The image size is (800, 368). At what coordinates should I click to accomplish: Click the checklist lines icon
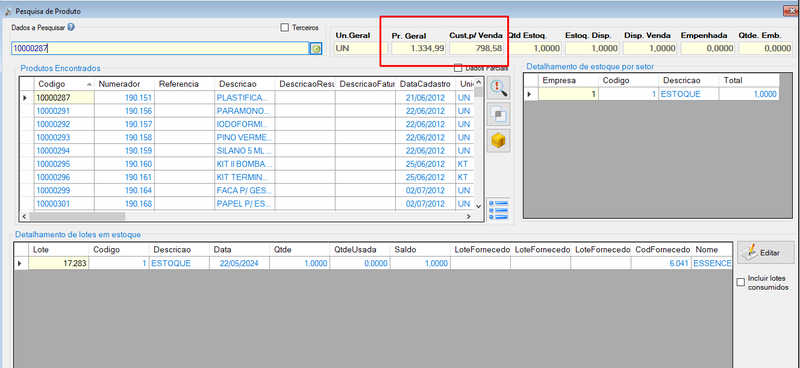[x=498, y=209]
